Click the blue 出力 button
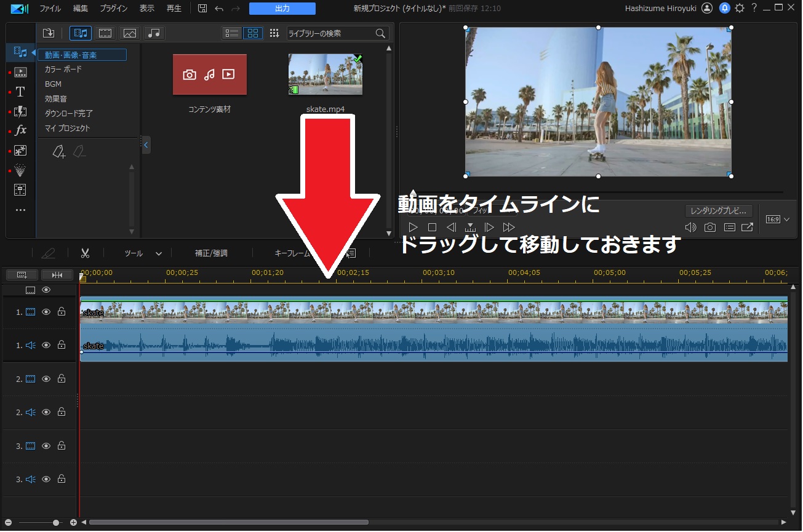 (x=282, y=9)
